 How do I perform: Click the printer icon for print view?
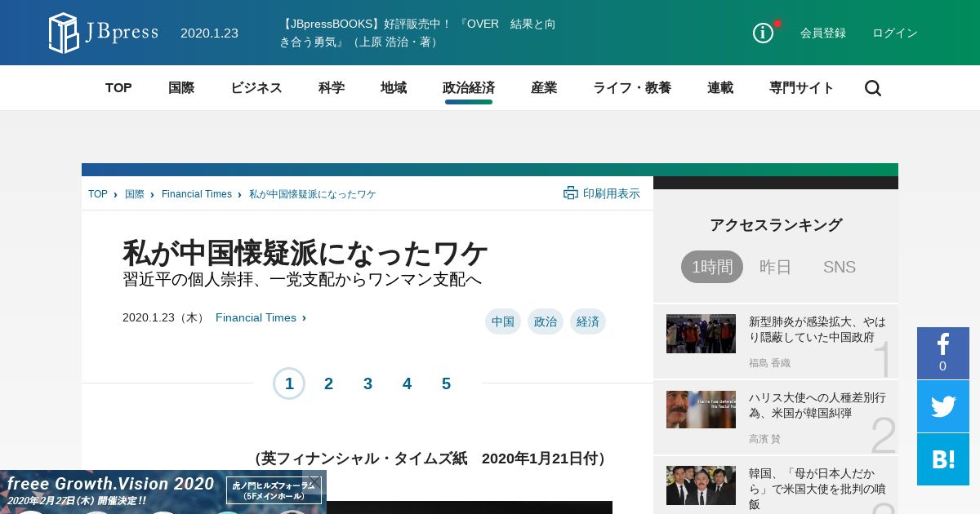(571, 193)
